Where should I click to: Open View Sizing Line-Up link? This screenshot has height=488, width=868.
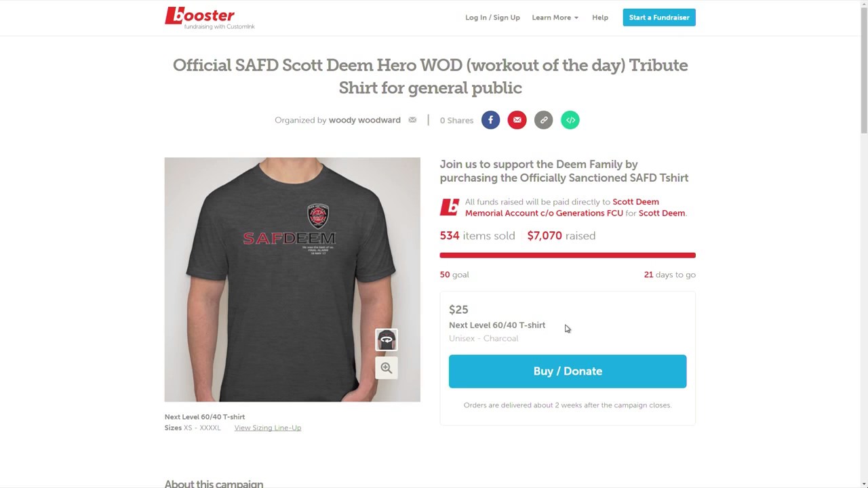268,428
